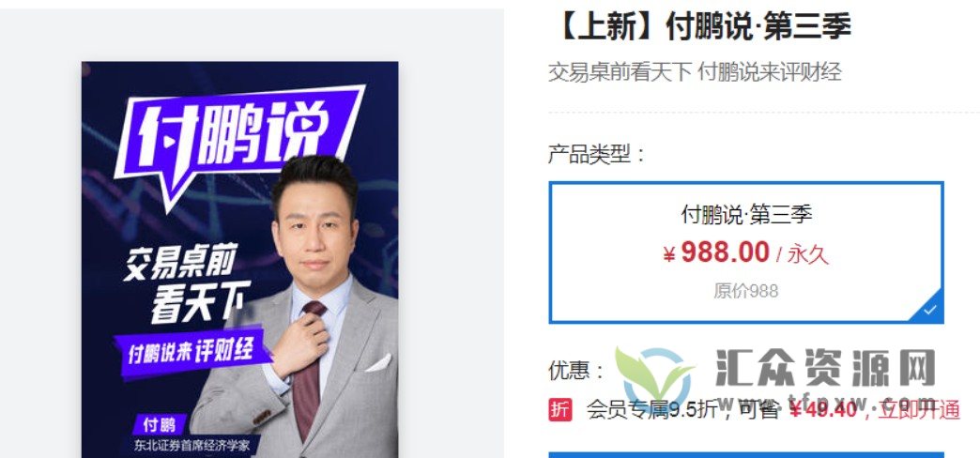The image size is (980, 458).
Task: Click the 交易桌前看天下 slogan on the poster
Action: pyautogui.click(x=186, y=283)
